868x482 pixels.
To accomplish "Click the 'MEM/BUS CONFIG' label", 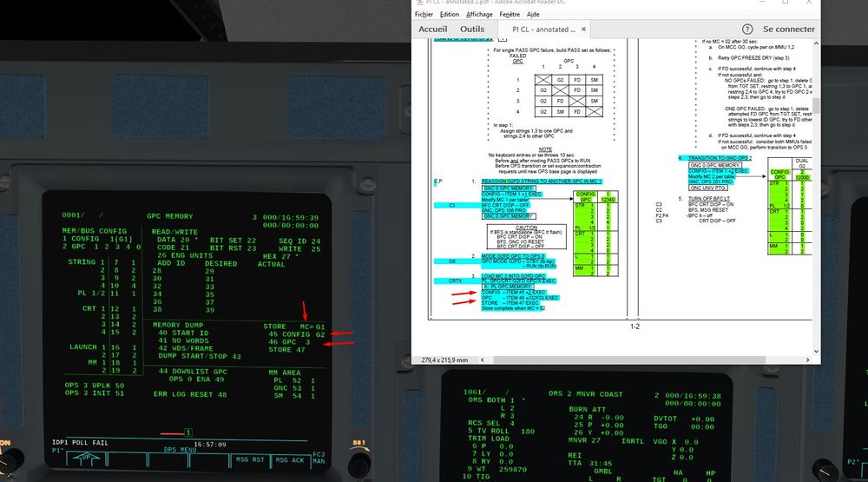I will pos(94,231).
